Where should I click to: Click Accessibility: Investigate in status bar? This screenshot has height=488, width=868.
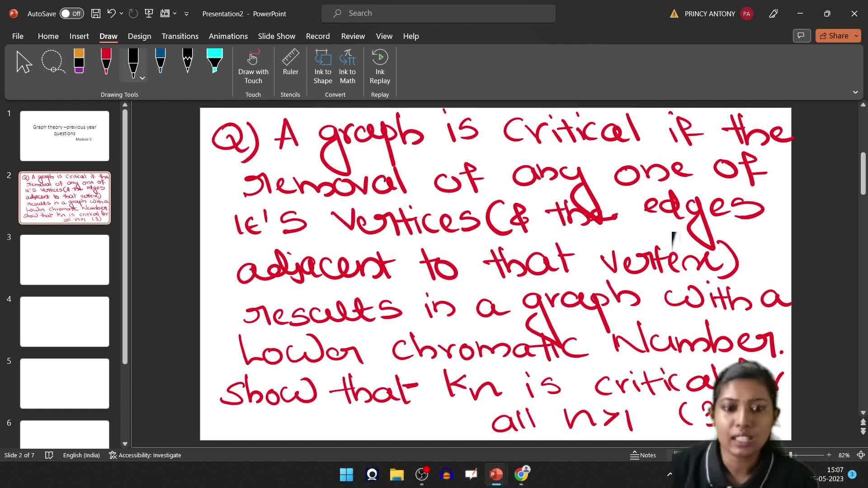[x=145, y=455]
